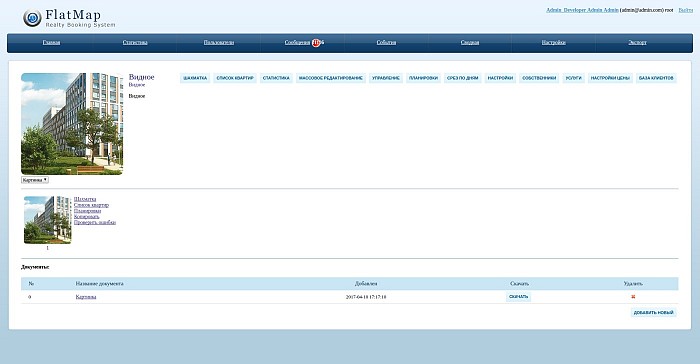700x364 pixels.
Task: Open the Картинка dropdown under the building photo
Action: coord(35,180)
